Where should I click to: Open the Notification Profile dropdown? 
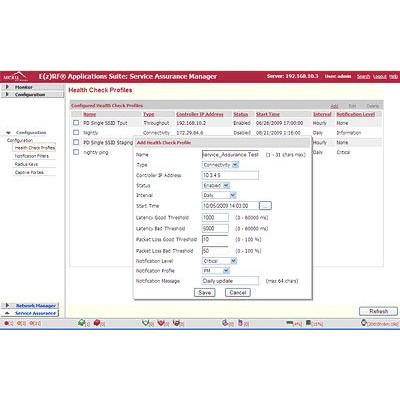coord(216,271)
